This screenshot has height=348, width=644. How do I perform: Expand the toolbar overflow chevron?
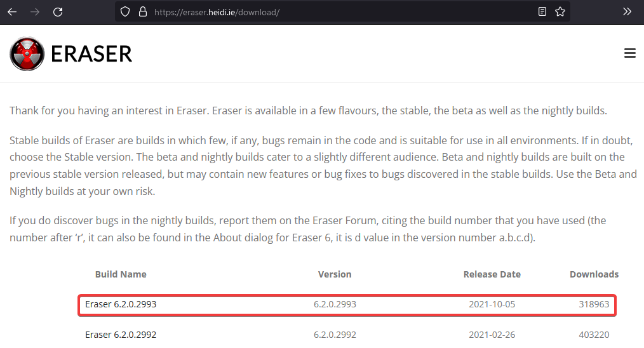pyautogui.click(x=627, y=11)
